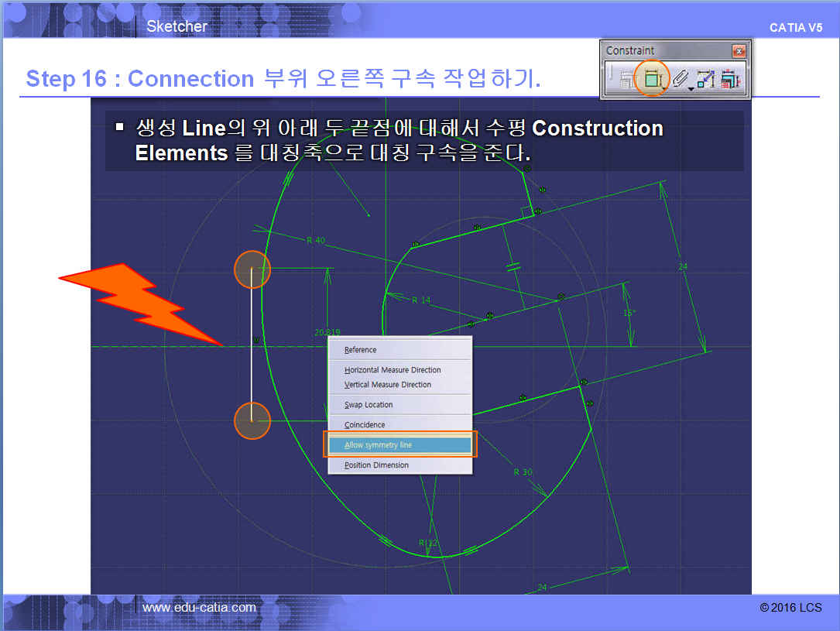Select Horizontal Measure Direction
The image size is (840, 631).
pos(393,370)
